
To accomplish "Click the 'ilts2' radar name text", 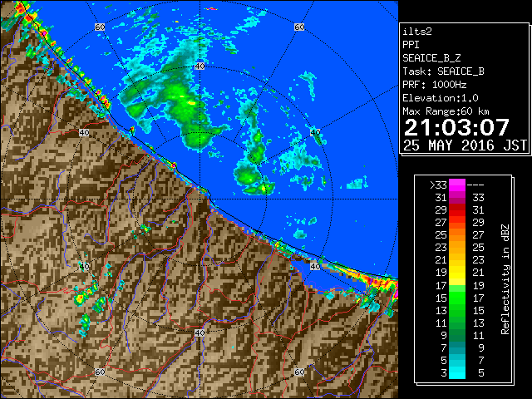I will click(x=417, y=32).
